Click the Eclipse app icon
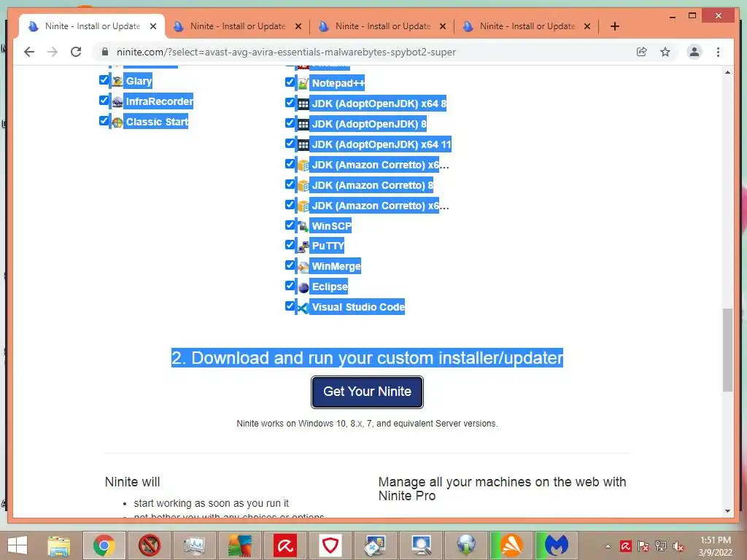747x560 pixels. coord(303,287)
